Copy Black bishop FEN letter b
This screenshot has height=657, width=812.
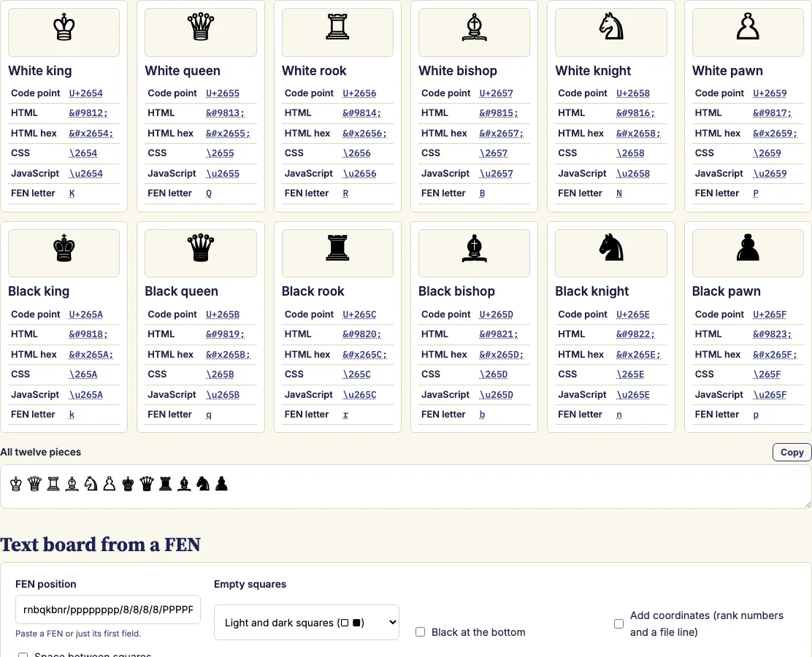[482, 415]
